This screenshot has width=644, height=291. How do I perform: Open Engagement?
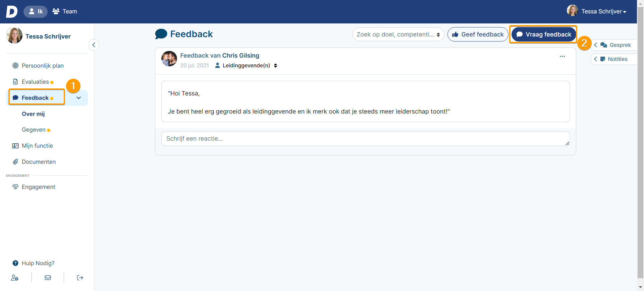(x=39, y=187)
